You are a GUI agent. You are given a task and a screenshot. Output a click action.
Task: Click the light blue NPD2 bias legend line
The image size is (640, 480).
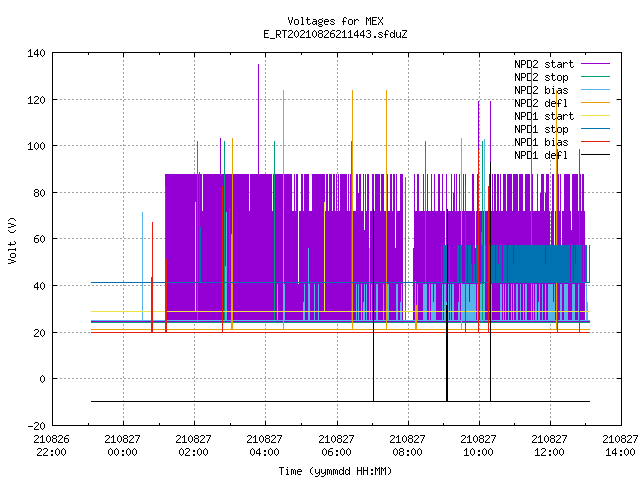pyautogui.click(x=595, y=89)
